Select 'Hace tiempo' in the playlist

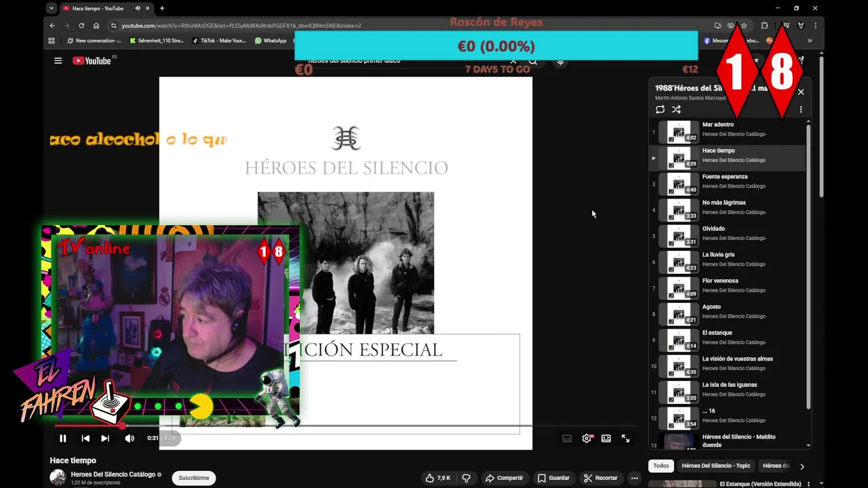728,158
